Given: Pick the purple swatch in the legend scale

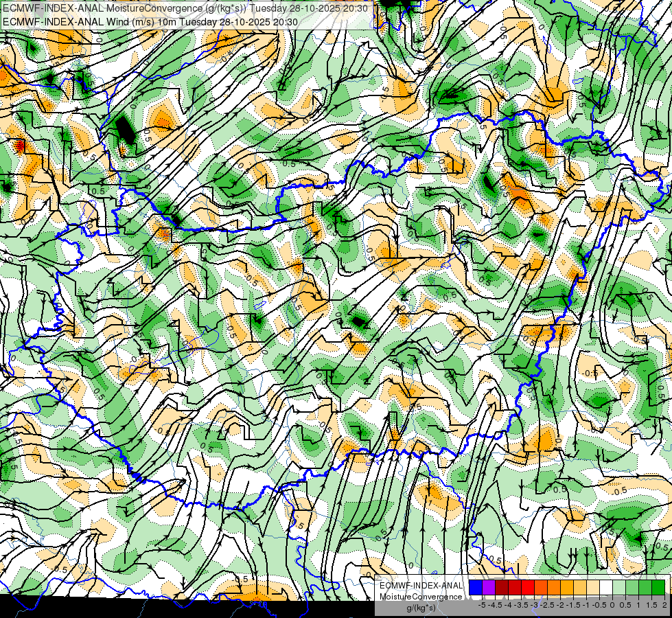Looking at the screenshot, I should [x=489, y=587].
